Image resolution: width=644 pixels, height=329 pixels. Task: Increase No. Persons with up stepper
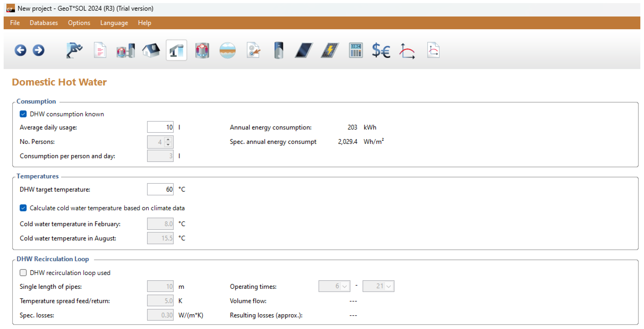click(x=168, y=139)
